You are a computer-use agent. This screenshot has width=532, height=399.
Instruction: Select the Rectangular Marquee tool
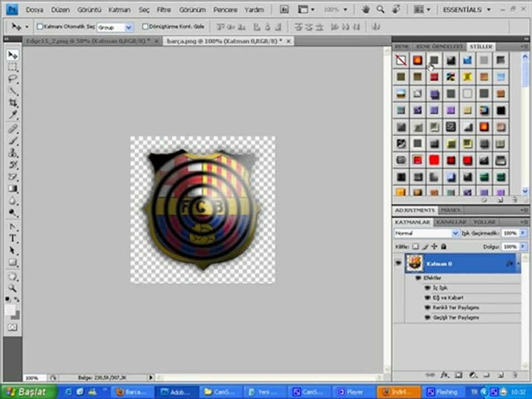point(13,67)
